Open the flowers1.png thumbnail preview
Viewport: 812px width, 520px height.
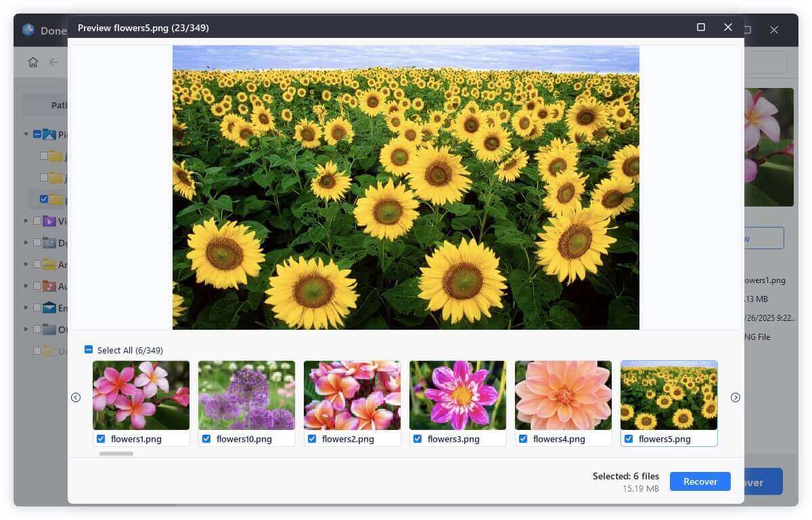click(x=141, y=395)
